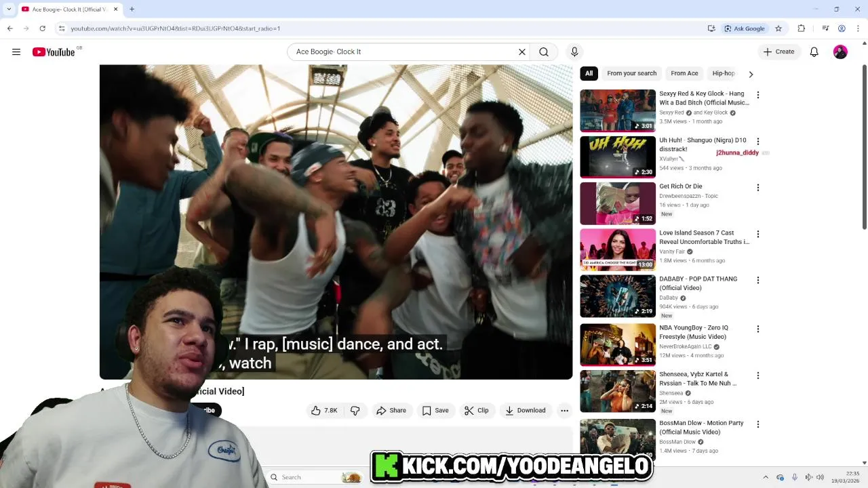
Task: Share this video
Action: tap(391, 410)
